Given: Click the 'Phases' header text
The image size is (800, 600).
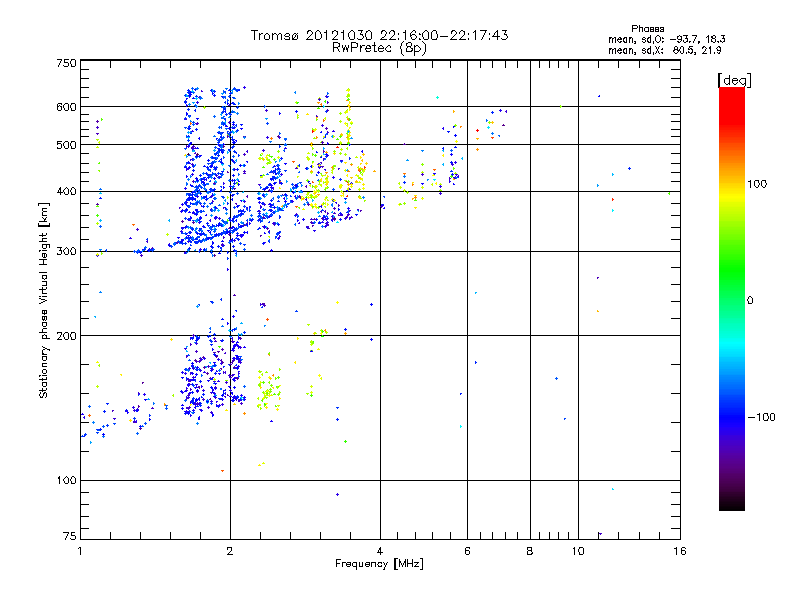Looking at the screenshot, I should (647, 29).
